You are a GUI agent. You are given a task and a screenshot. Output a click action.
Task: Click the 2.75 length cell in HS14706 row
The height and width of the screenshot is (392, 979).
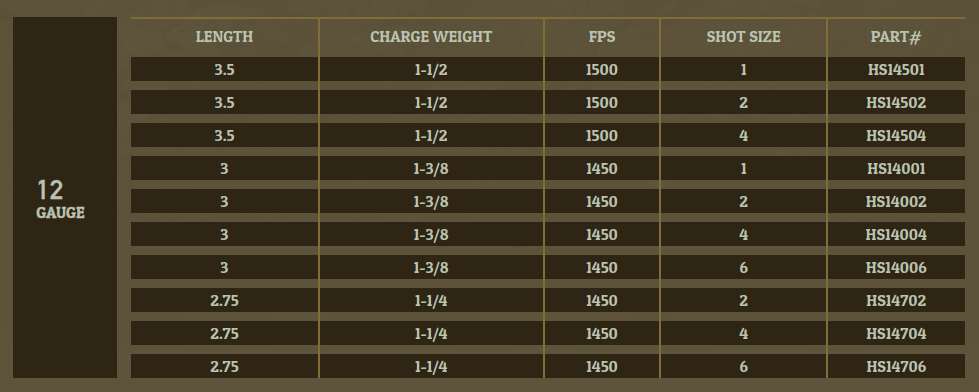point(224,368)
